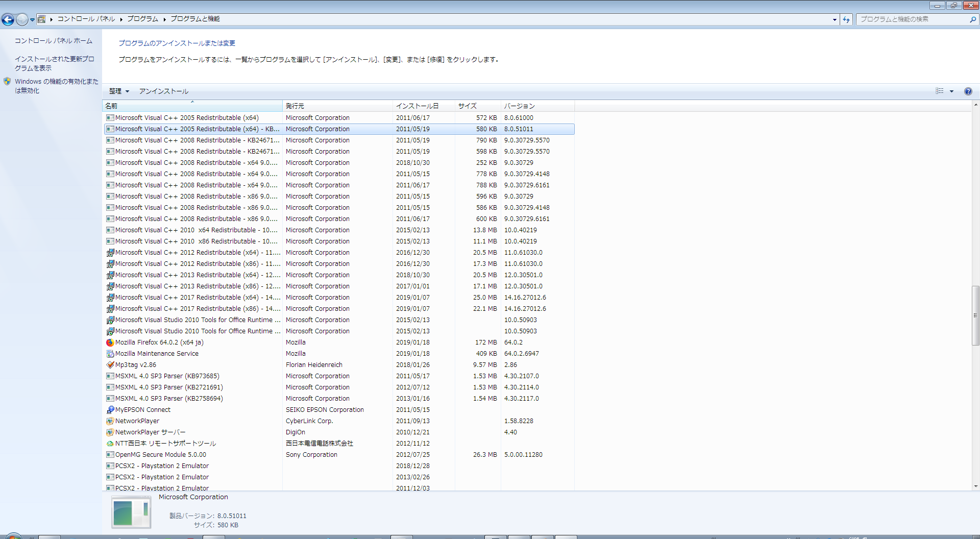The image size is (980, 539).
Task: Select PCSX2 row installed 2013/02/26
Action: coord(339,477)
